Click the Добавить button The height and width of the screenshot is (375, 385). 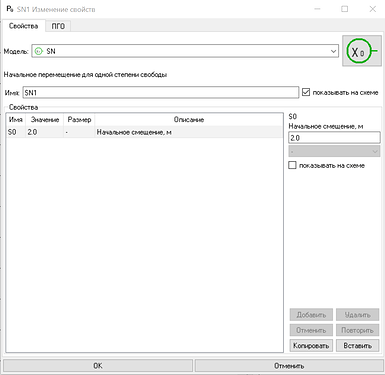(x=311, y=315)
